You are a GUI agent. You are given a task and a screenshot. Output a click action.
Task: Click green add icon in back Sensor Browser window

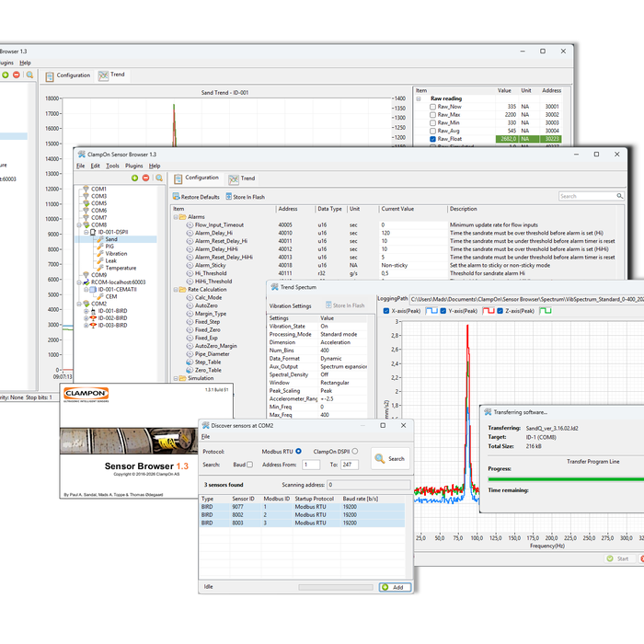pyautogui.click(x=6, y=75)
